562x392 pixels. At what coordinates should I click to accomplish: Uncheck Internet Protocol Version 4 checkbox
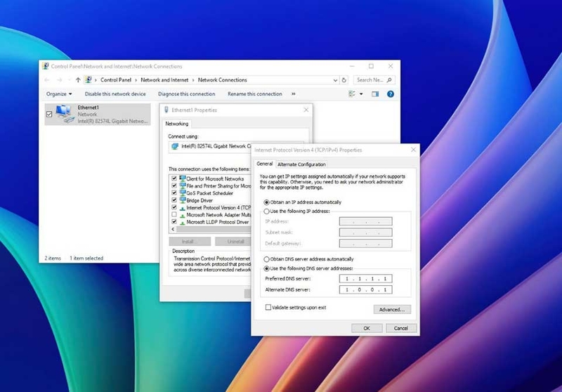[x=174, y=207]
